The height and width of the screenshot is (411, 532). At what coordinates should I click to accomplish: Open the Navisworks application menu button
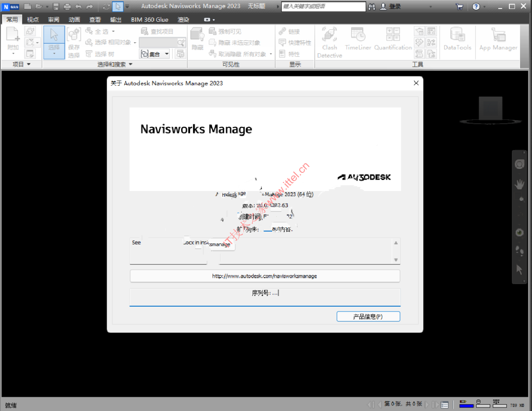(11, 7)
